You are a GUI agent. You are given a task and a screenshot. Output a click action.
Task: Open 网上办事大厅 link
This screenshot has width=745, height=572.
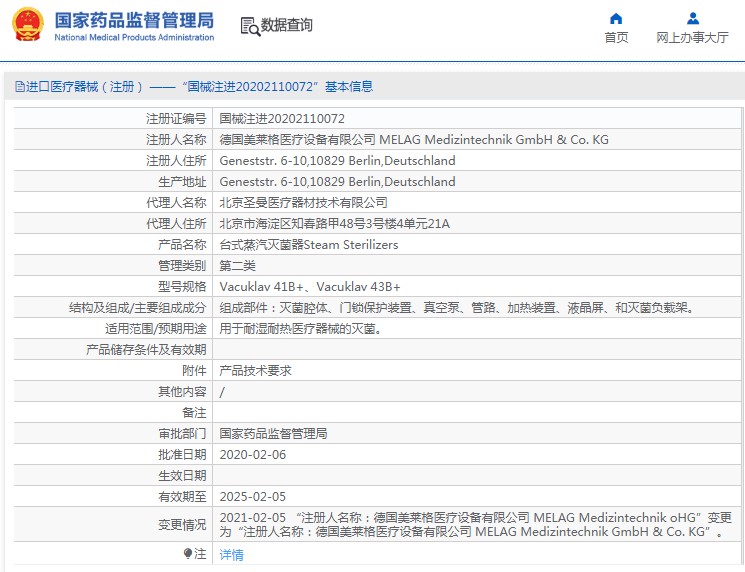(692, 38)
